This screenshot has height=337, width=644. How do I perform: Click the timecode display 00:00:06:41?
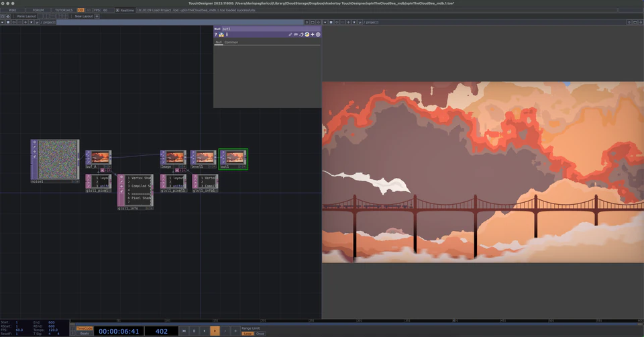[x=119, y=331]
